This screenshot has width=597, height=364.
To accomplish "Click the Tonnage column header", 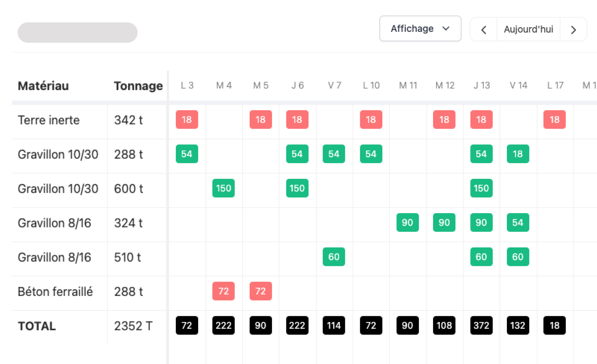I will click(138, 86).
